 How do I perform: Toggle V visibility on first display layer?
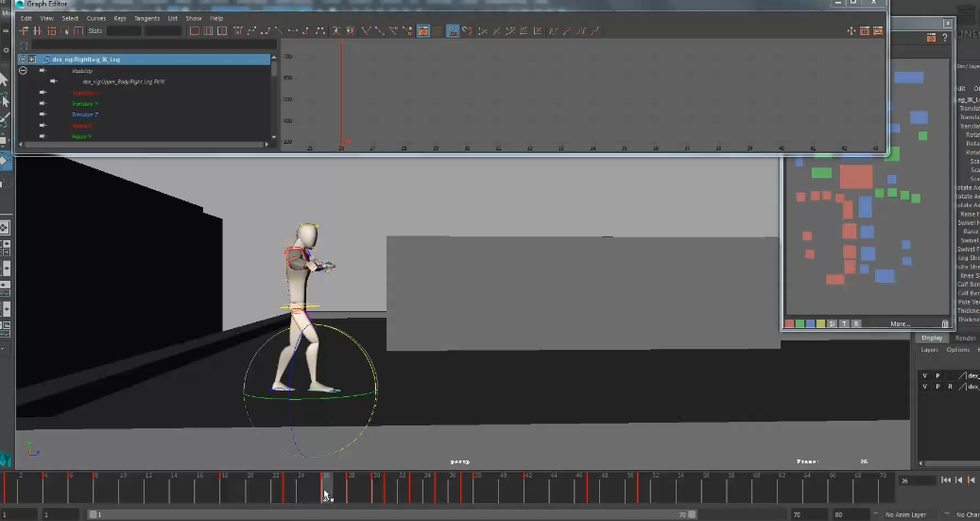click(x=925, y=376)
